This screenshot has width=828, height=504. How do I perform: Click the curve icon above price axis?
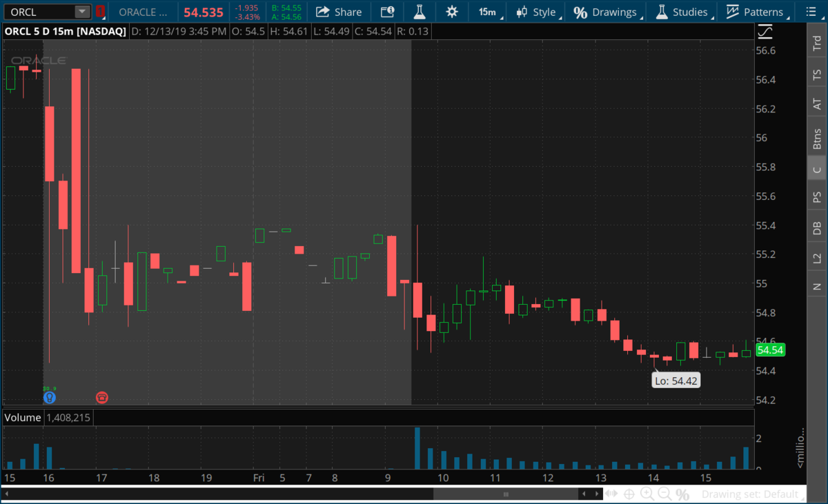(x=765, y=31)
